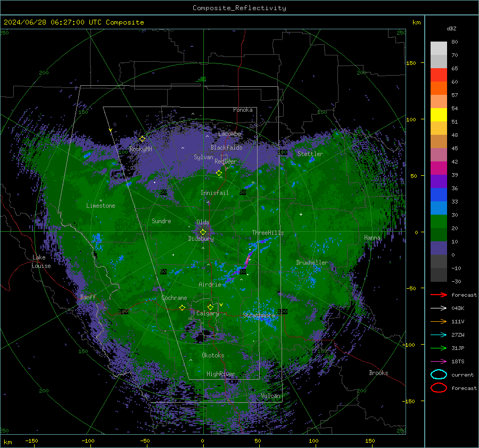The width and height of the screenshot is (479, 448).
Task: Click the orange 111V arrow icon
Action: (439, 321)
